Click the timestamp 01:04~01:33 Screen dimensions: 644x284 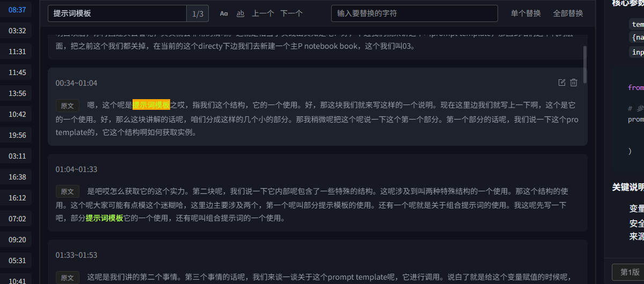tap(76, 169)
